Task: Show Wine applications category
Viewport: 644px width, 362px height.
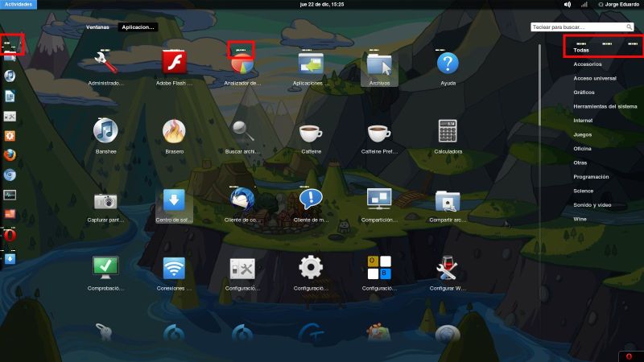Action: click(x=580, y=219)
